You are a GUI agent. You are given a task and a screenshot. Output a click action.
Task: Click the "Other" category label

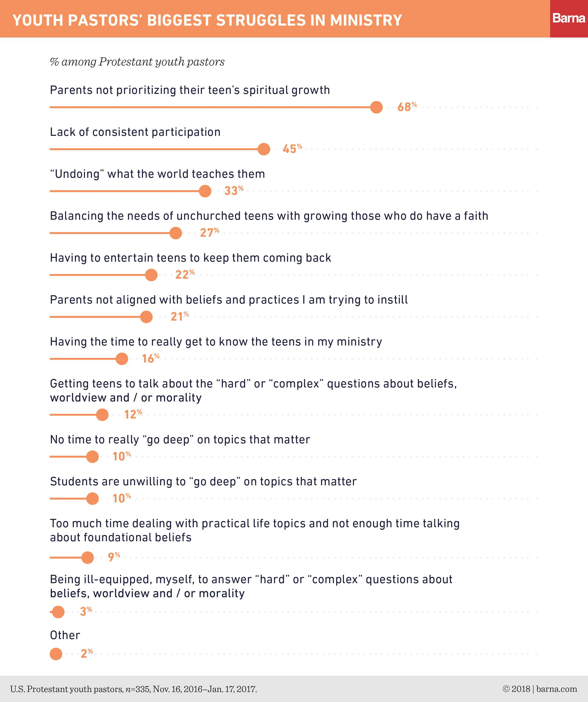click(65, 635)
